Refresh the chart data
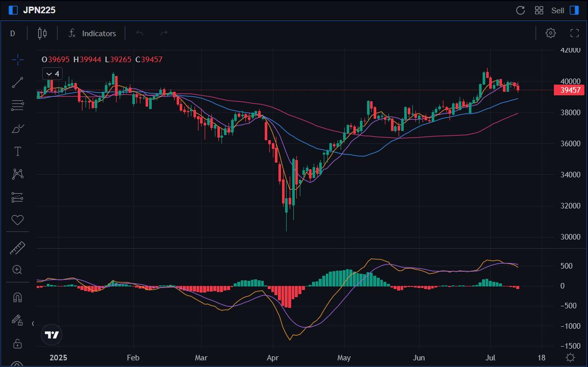588x367 pixels. click(519, 10)
